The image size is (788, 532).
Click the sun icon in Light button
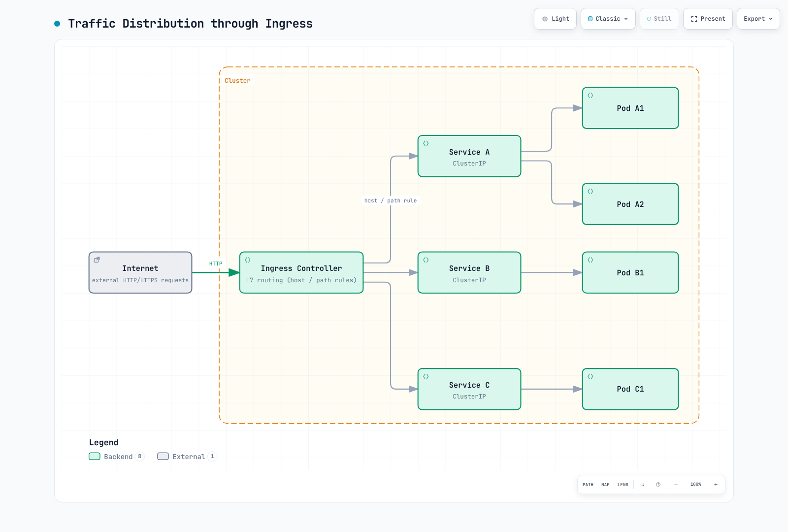545,19
